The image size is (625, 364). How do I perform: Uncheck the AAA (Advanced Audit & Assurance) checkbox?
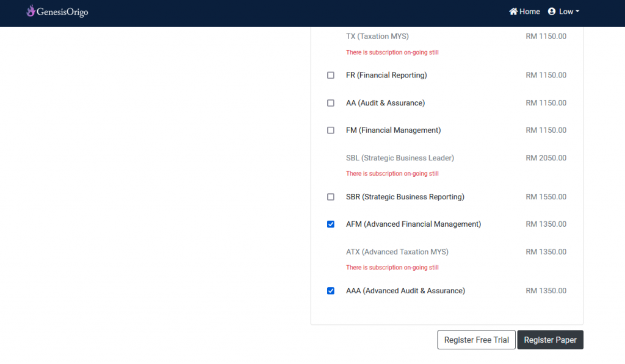[x=330, y=291]
